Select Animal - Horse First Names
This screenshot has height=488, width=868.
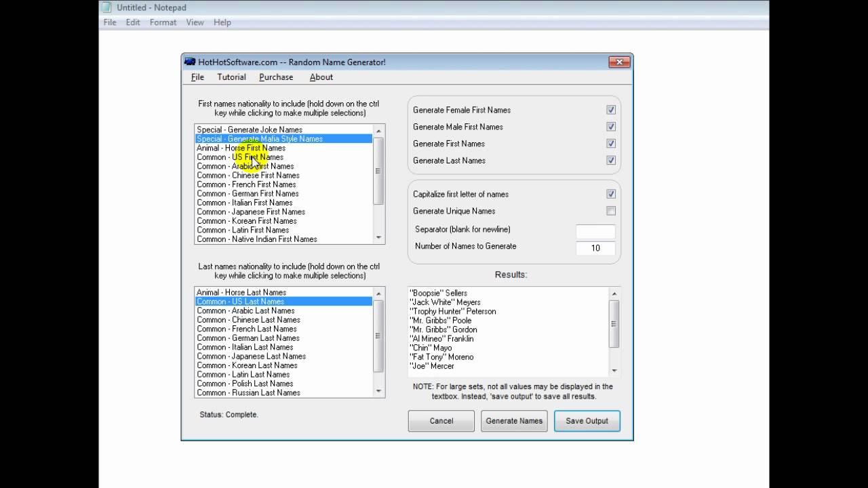[x=283, y=148]
